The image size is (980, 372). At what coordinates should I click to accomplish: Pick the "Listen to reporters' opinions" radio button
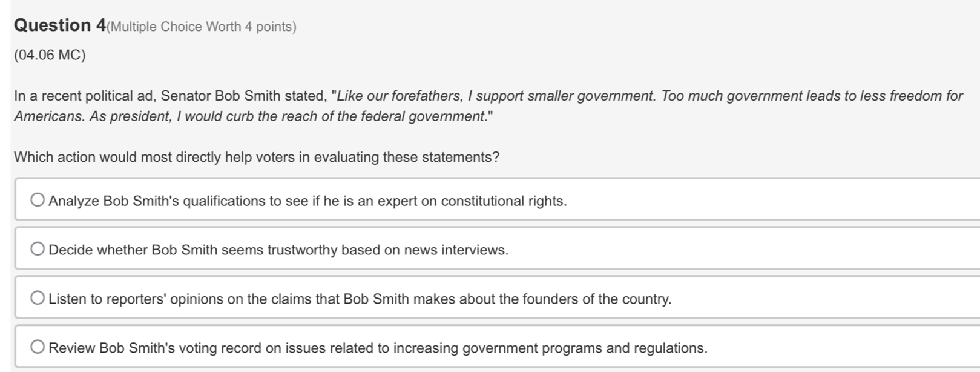click(38, 299)
